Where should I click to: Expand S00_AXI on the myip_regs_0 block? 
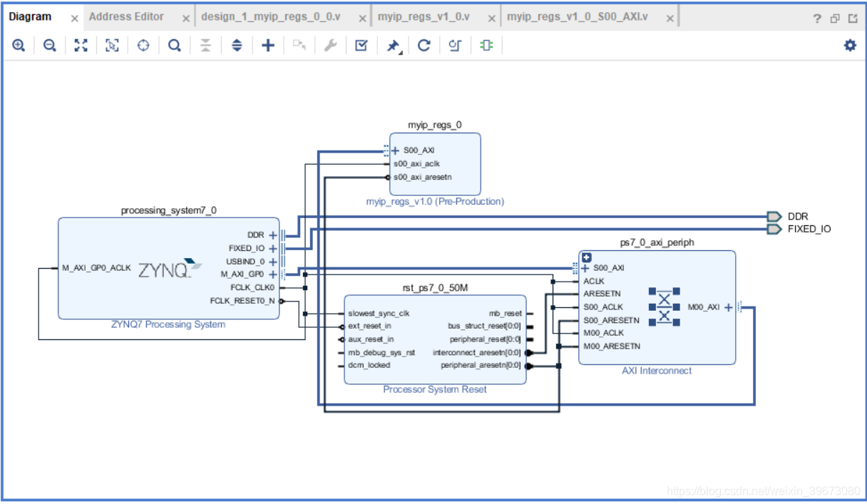[396, 150]
